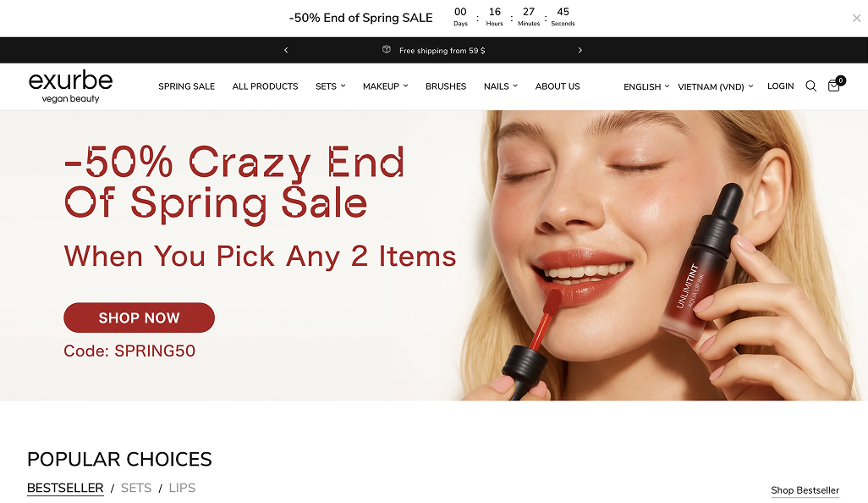Show next announcement with right arrow

coord(580,50)
